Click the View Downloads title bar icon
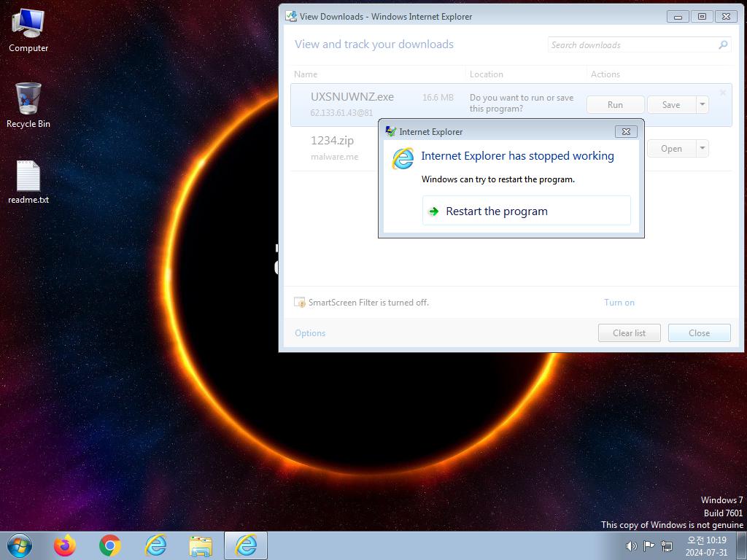747x560 pixels. [290, 16]
